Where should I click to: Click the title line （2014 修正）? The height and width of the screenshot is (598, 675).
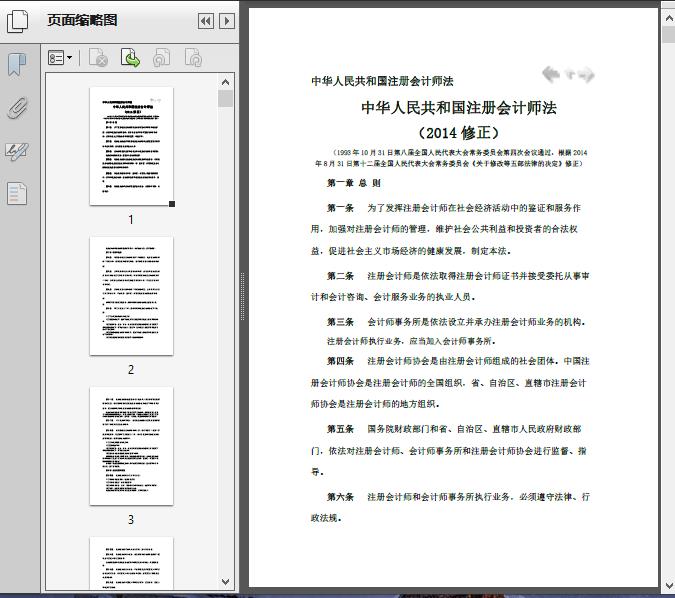pyautogui.click(x=459, y=133)
